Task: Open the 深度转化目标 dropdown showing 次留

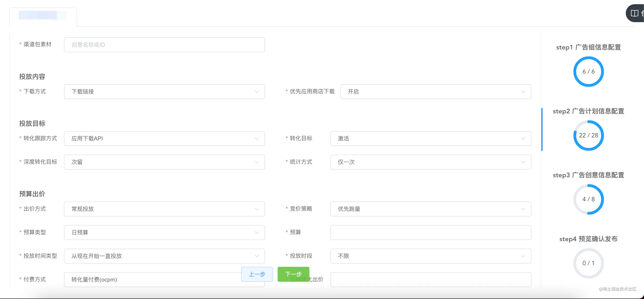Action: click(164, 162)
